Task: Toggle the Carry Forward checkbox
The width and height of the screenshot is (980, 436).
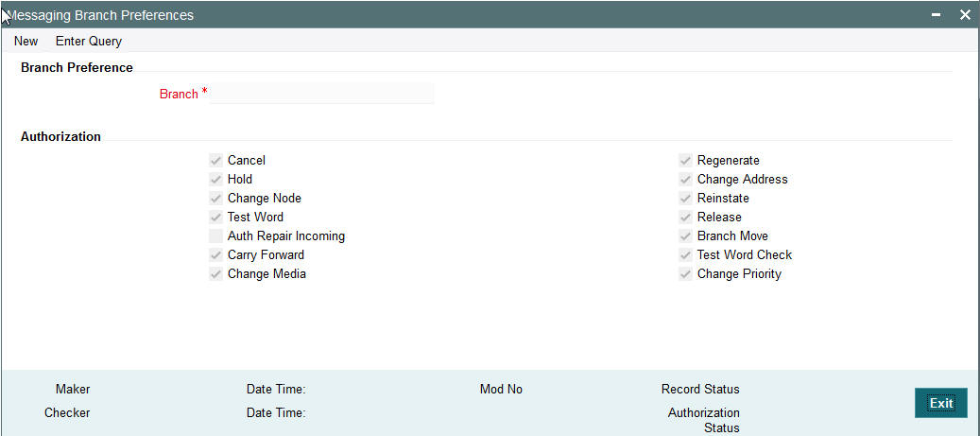Action: point(216,255)
